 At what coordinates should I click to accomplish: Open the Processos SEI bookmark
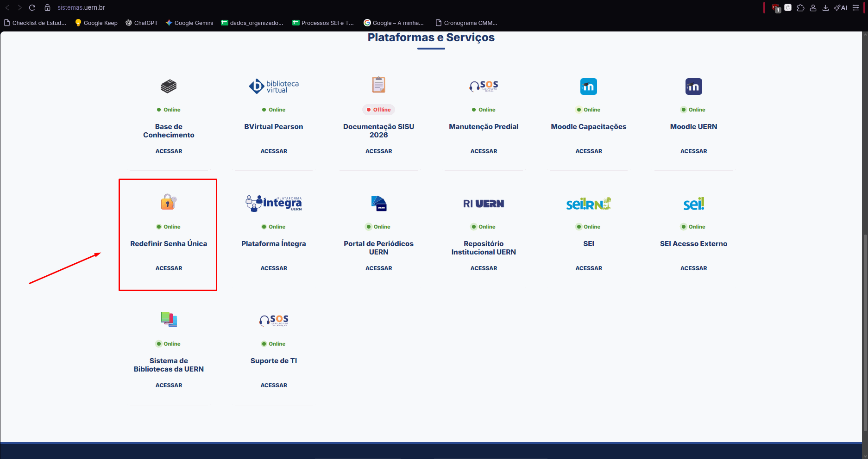(x=323, y=23)
